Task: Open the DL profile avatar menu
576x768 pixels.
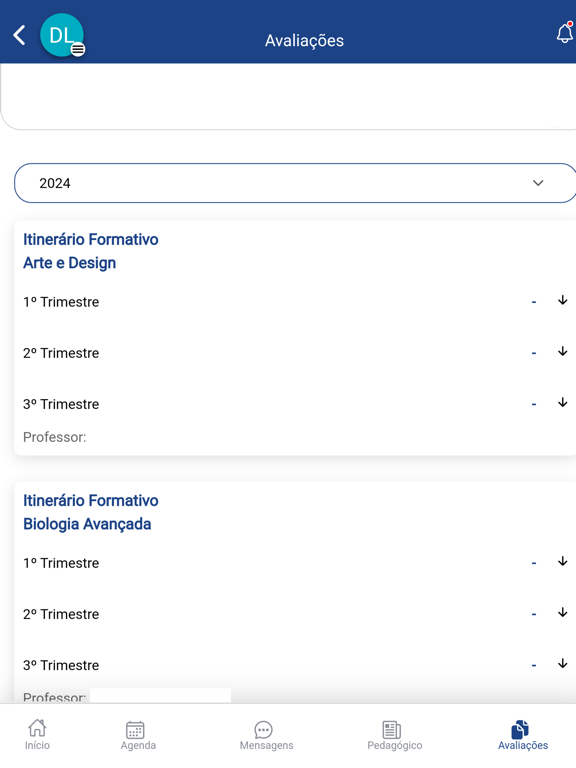Action: 62,35
